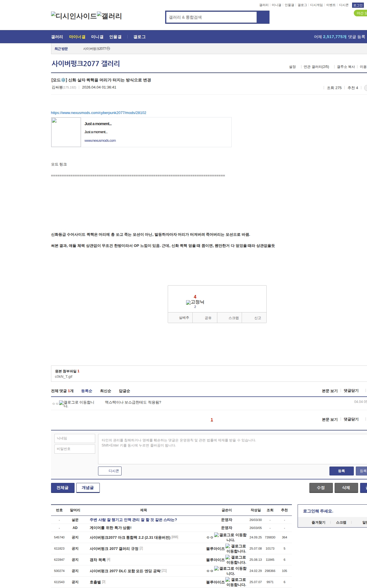Open the 설정 menu
367x588 pixels.
pyautogui.click(x=292, y=67)
